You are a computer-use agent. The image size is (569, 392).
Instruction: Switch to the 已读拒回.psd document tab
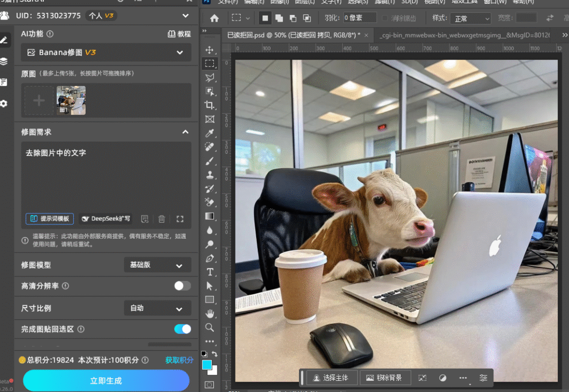pos(293,35)
